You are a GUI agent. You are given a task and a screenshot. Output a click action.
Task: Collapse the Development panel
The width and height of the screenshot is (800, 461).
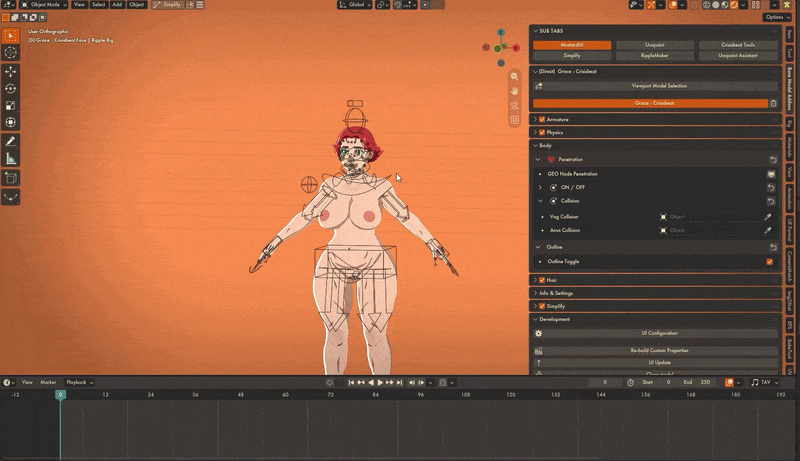[x=535, y=320]
